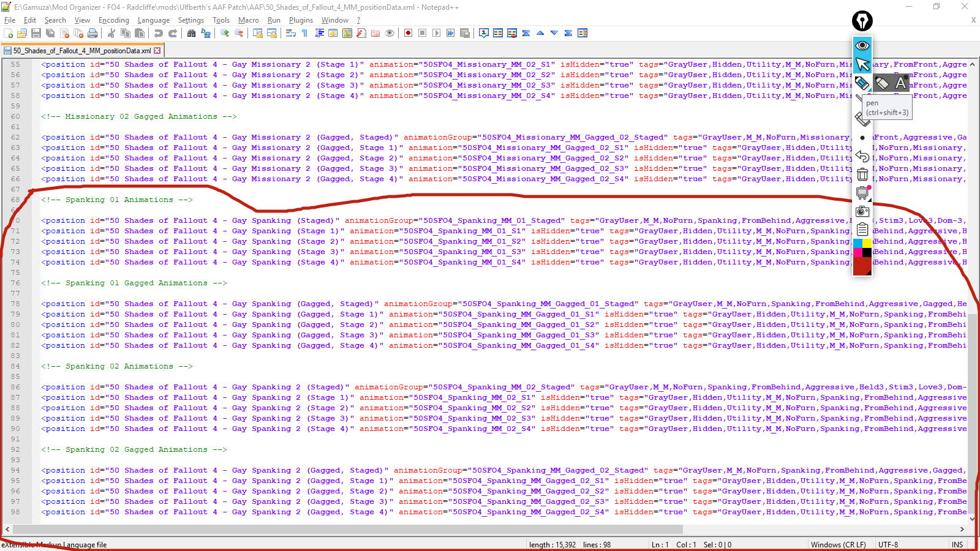Screen dimensions: 980x551
Task: Open the File menu
Action: (x=10, y=20)
